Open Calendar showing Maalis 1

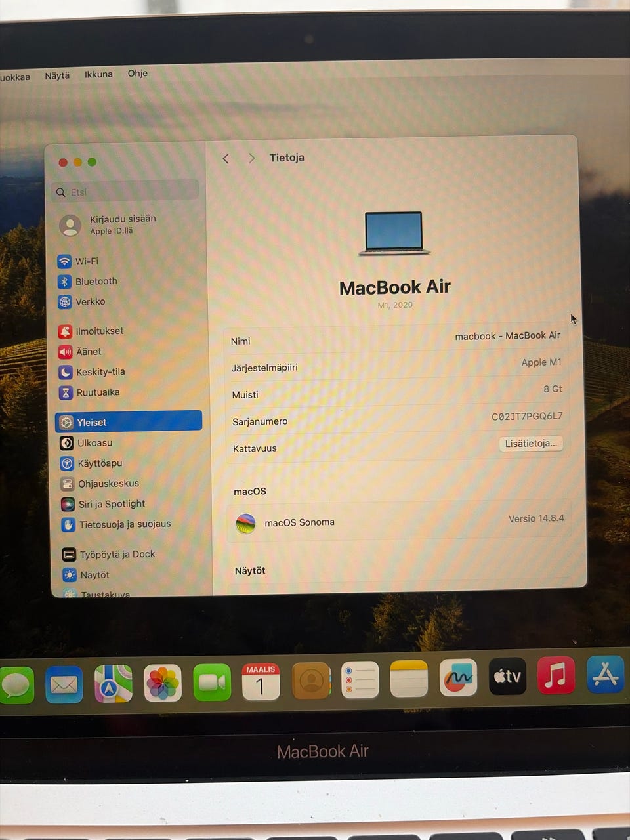tap(261, 682)
